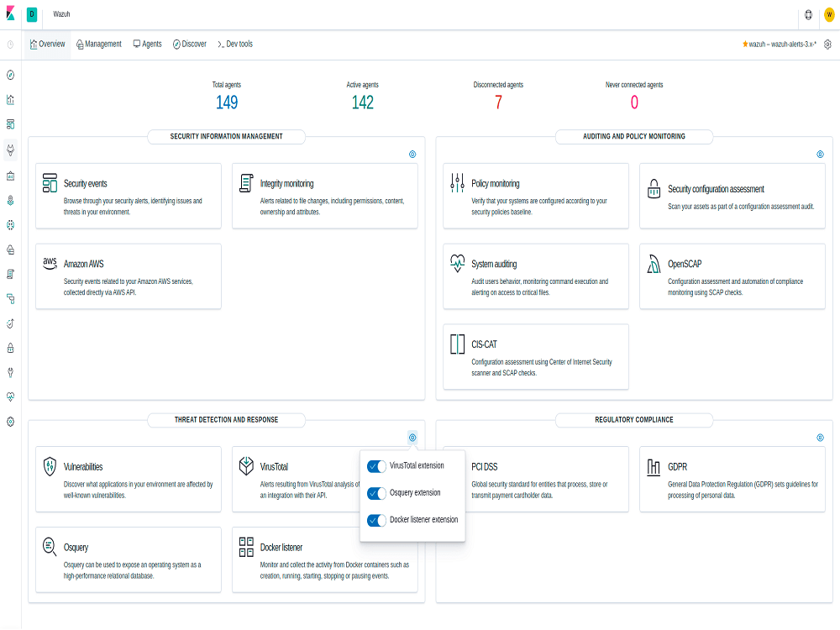The width and height of the screenshot is (840, 630).
Task: Open the System auditing card
Action: pyautogui.click(x=536, y=276)
